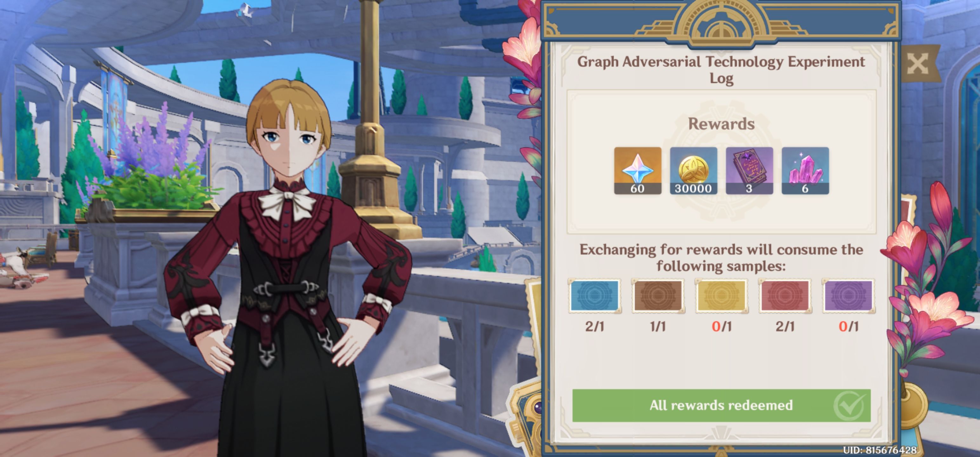The image size is (980, 457).
Task: Tap the purple sample card
Action: [848, 296]
